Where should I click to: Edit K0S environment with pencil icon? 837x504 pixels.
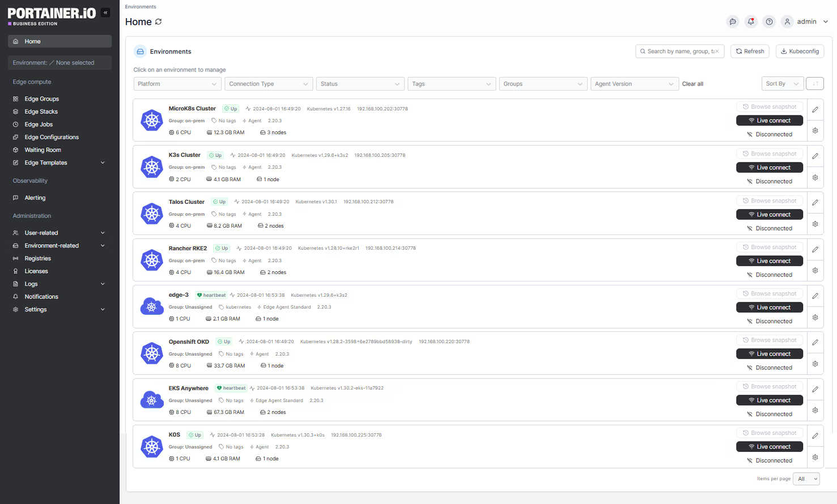(x=815, y=435)
